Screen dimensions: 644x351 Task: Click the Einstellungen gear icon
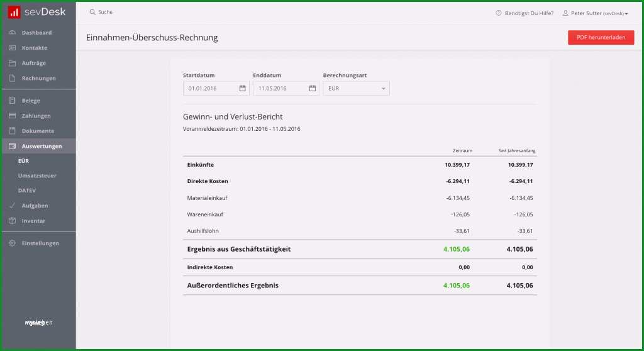(x=13, y=243)
